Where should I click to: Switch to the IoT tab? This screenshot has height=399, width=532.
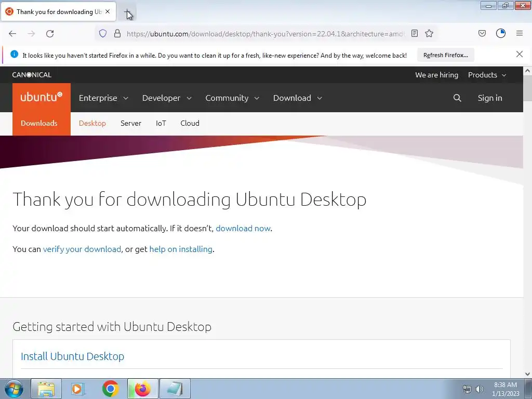[161, 123]
